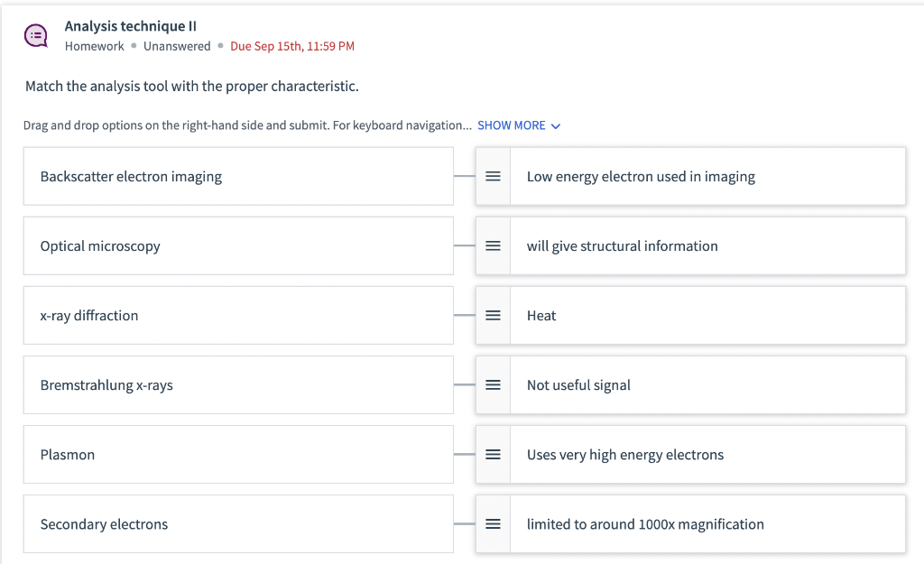The height and width of the screenshot is (564, 924).
Task: Select the 'Not useful signal' answer text
Action: pos(578,385)
